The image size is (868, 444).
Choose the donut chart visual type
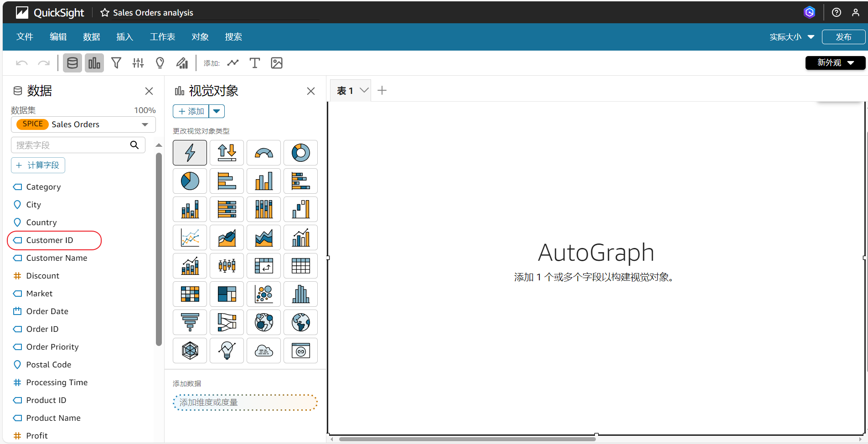[x=300, y=153]
